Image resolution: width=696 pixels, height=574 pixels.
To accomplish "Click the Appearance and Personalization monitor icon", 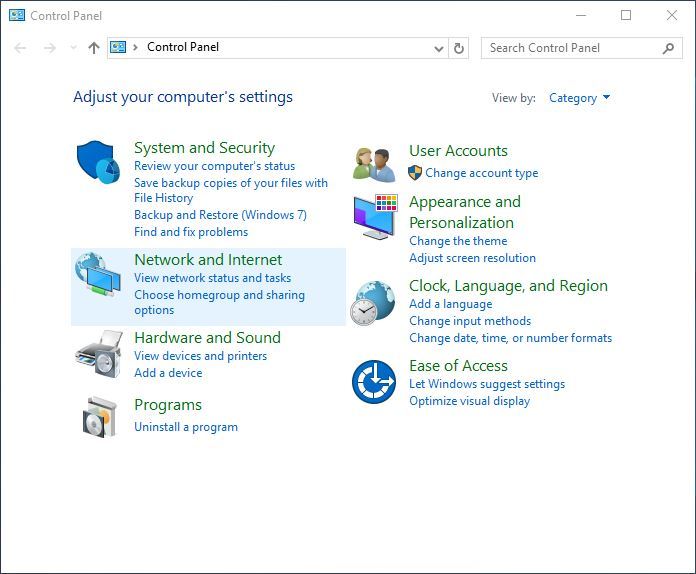I will [375, 217].
